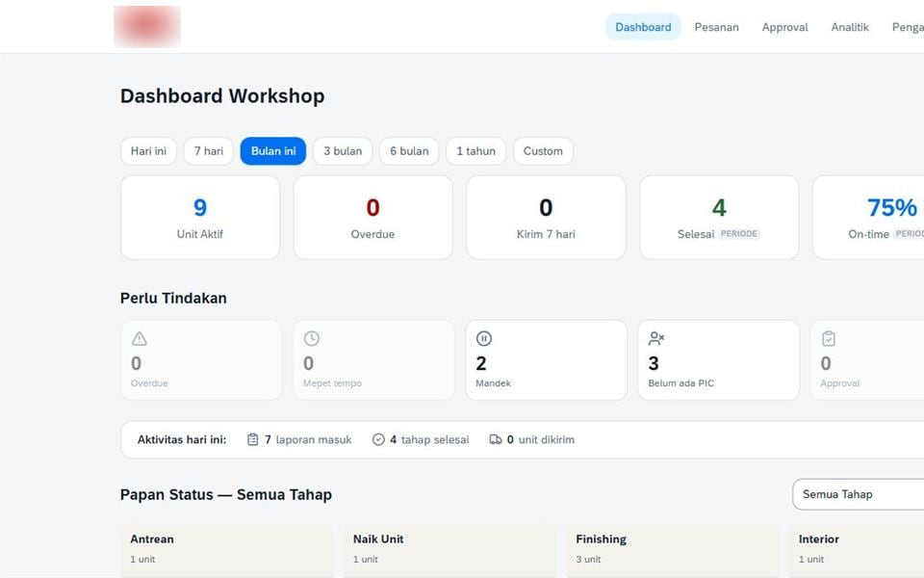Click the Naik Unit column header

[x=378, y=539]
